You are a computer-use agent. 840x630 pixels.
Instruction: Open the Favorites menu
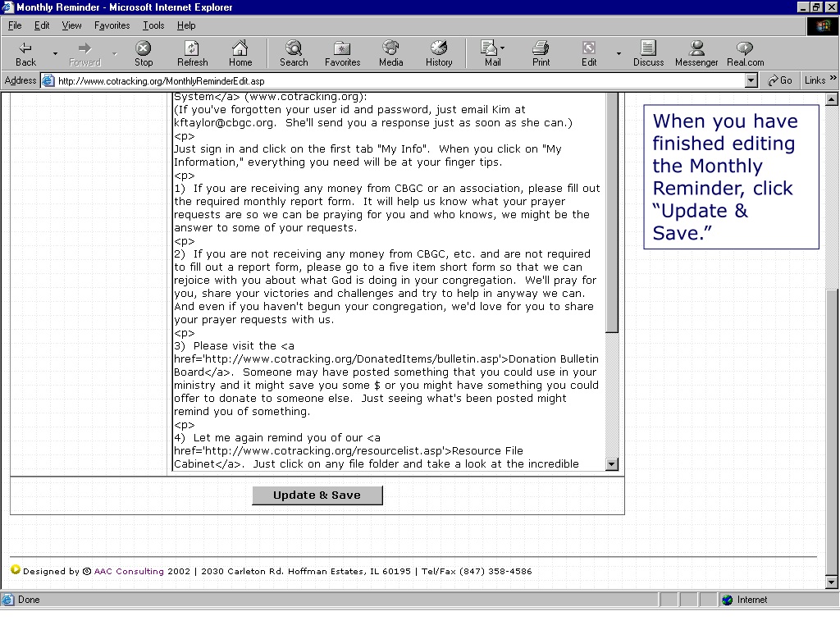[112, 25]
